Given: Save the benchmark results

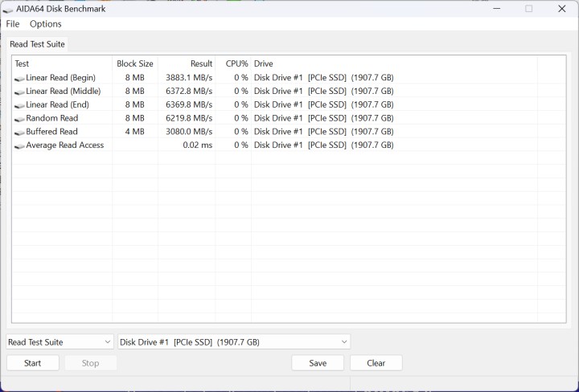Looking at the screenshot, I should (x=318, y=363).
